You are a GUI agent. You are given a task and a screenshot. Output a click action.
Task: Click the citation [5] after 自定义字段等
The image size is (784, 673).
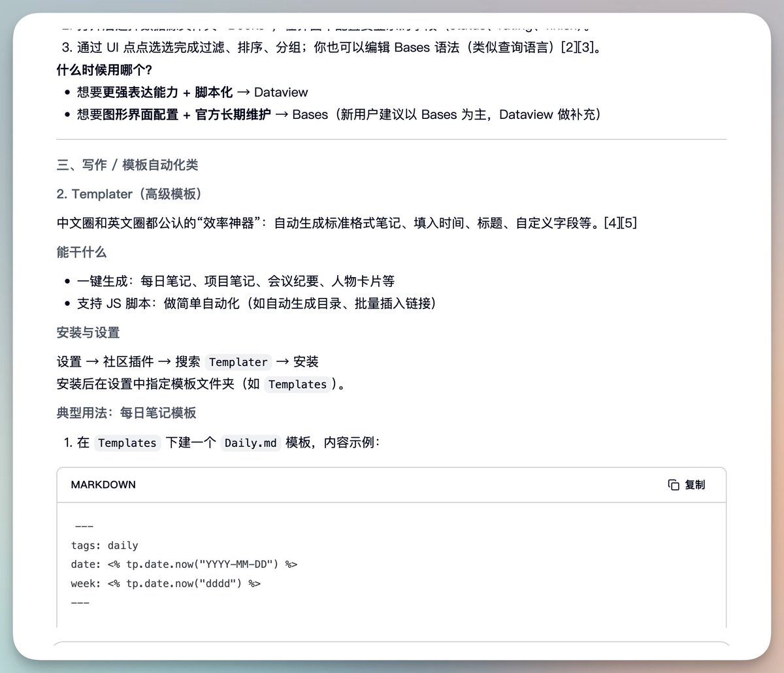point(629,223)
